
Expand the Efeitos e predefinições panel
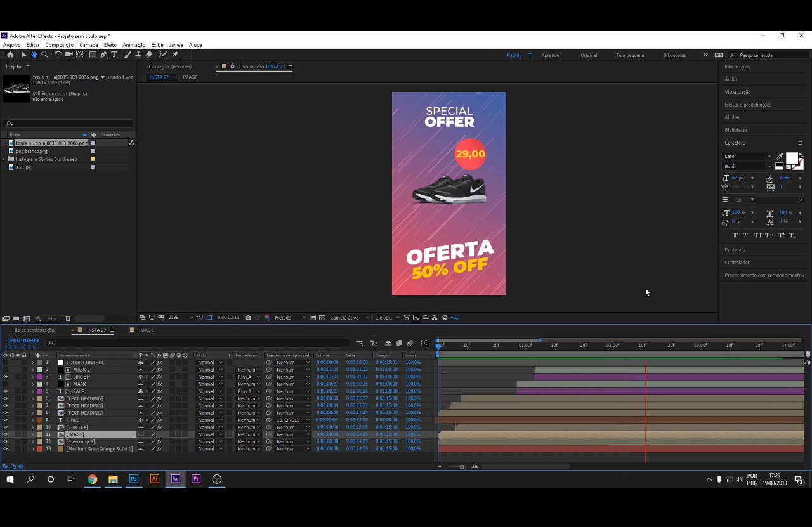[748, 105]
